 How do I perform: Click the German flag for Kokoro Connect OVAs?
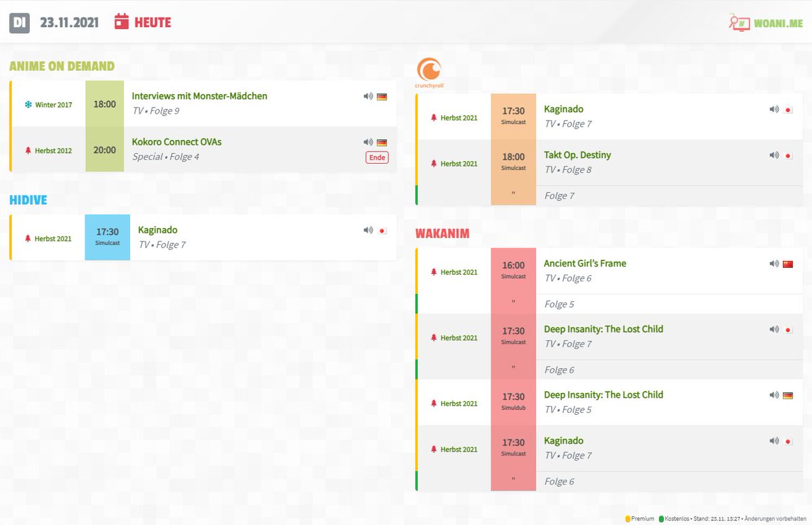point(382,143)
